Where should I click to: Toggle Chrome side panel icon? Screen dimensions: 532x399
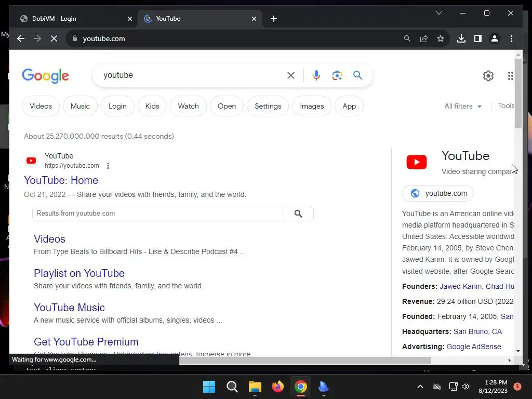tap(478, 38)
